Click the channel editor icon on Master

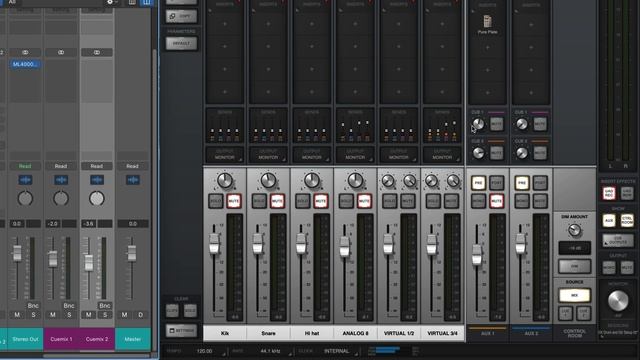[133, 180]
